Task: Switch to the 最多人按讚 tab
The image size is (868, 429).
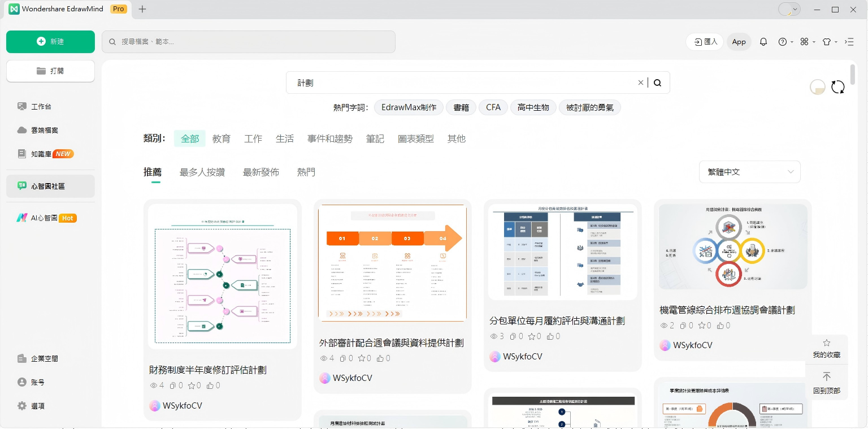Action: coord(202,172)
